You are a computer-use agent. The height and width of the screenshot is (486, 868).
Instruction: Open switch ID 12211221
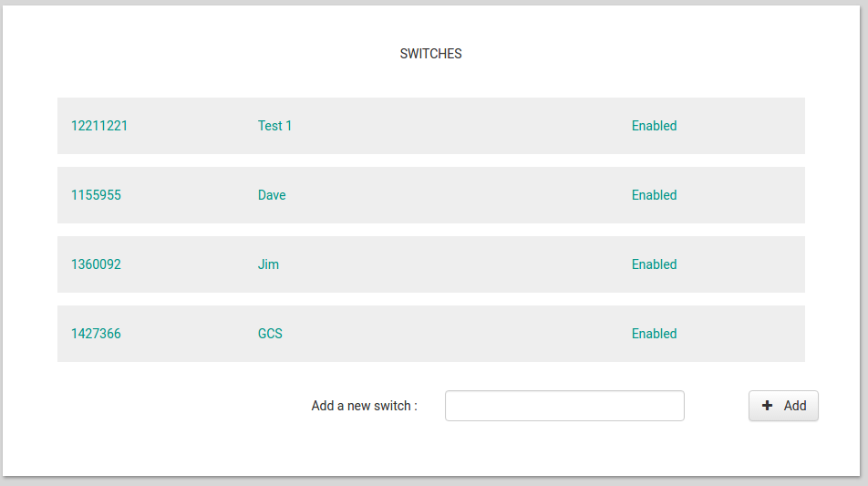(x=99, y=126)
